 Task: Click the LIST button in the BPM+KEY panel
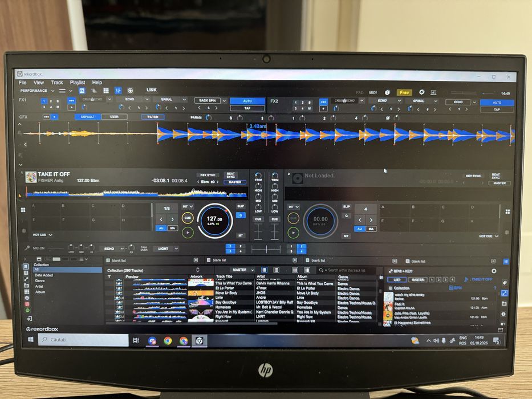(x=397, y=279)
